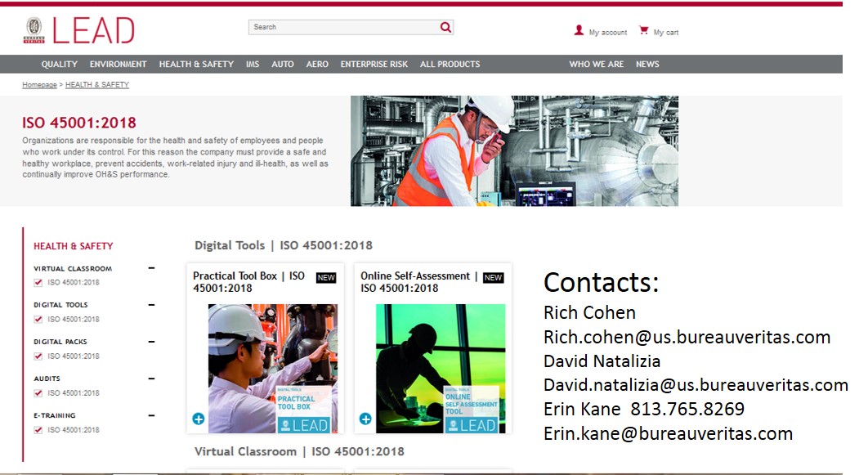
Task: Open the Practical Tool Box product image
Action: 272,369
